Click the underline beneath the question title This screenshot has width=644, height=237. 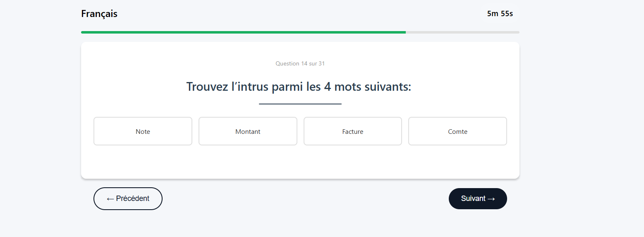(x=300, y=104)
